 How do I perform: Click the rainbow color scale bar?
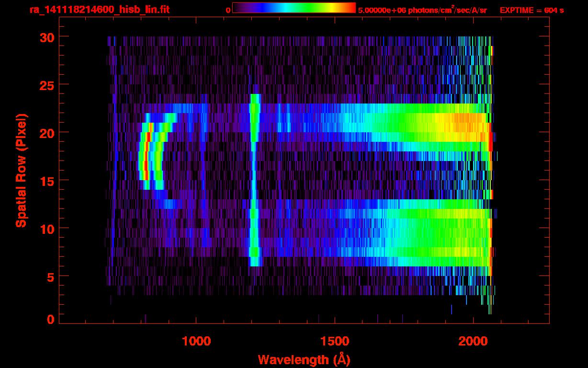coord(294,8)
